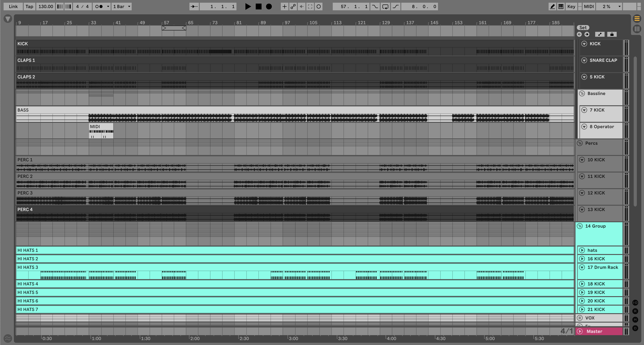The image size is (644, 345).
Task: Toggle the Punch-Out switch
Action: 395,6
